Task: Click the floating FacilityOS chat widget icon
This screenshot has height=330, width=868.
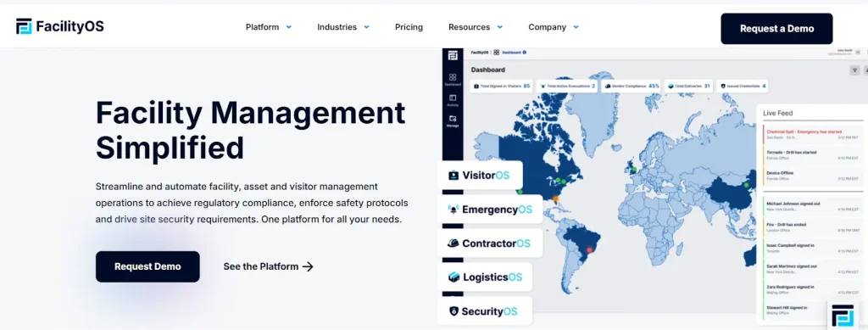Action: 843,316
